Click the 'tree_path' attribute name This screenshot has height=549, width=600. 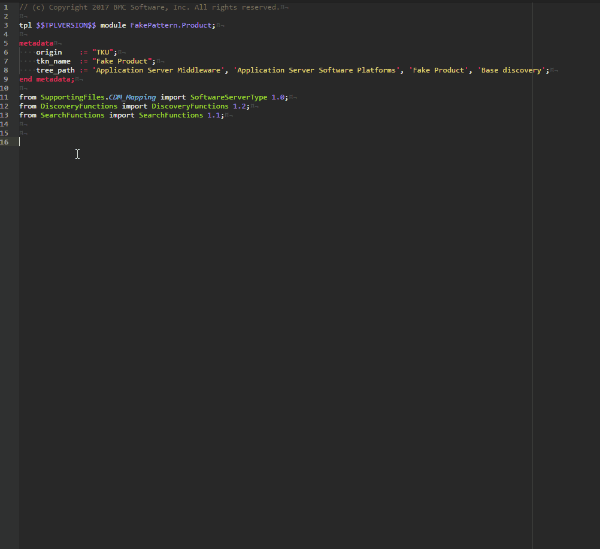click(55, 70)
